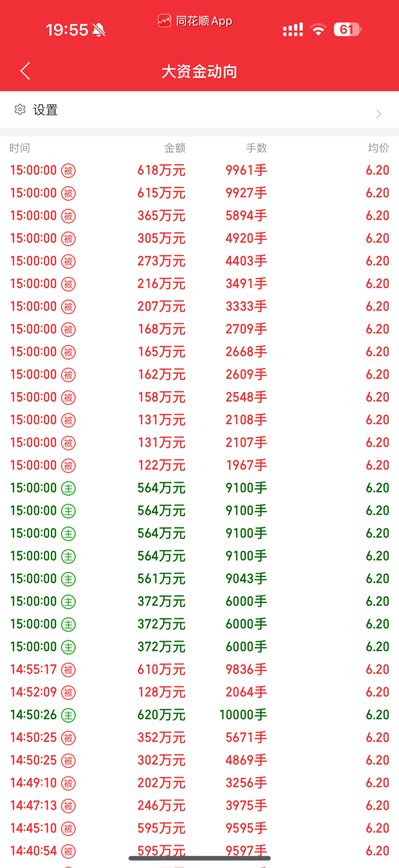Viewport: 399px width, 868px height.
Task: Tap the Wi-Fi status icon
Action: click(x=318, y=29)
